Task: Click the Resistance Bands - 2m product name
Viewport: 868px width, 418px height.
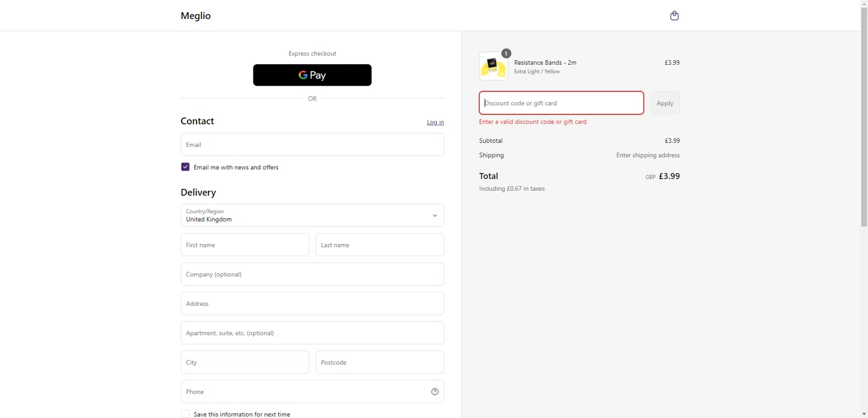Action: click(545, 62)
